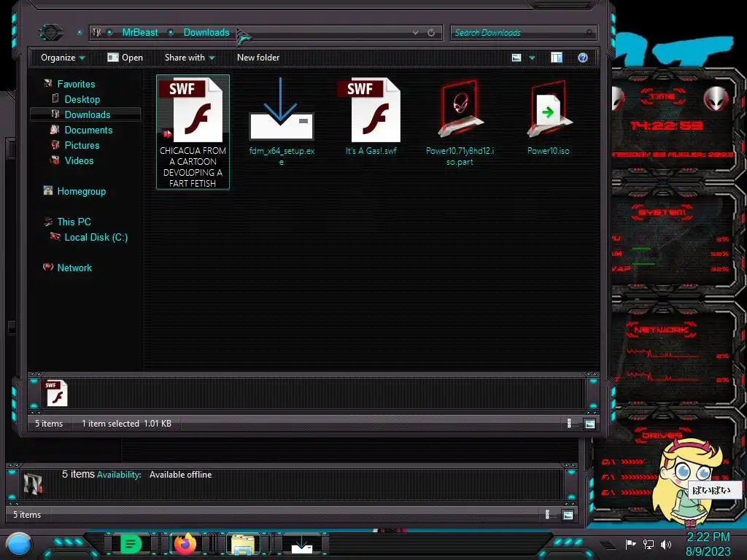This screenshot has width=747, height=560.
Task: Expand the view options dropdown arrow
Action: coord(532,58)
